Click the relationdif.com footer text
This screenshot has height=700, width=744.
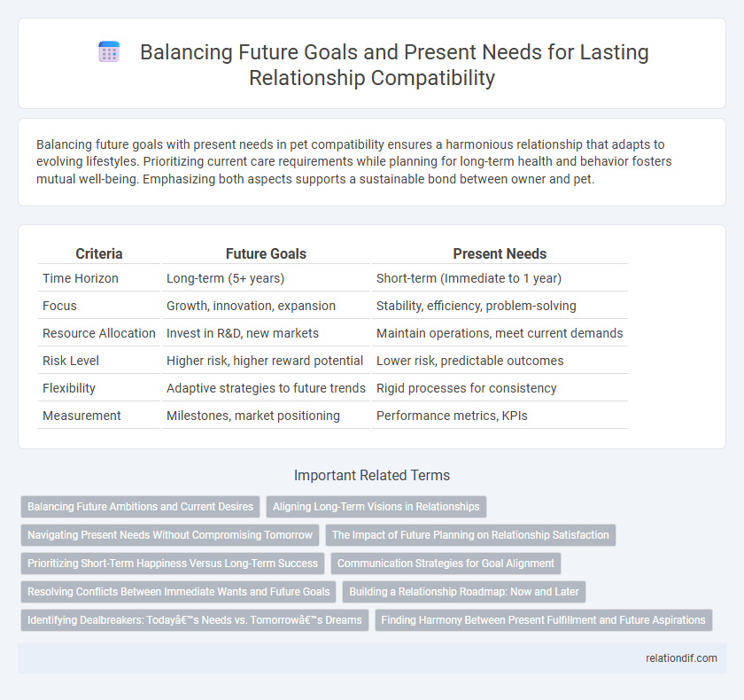tap(684, 658)
